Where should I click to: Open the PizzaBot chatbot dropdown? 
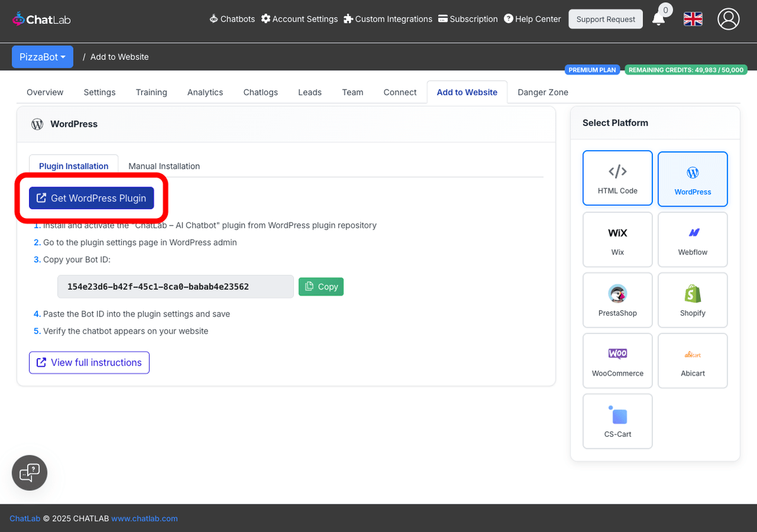(42, 57)
